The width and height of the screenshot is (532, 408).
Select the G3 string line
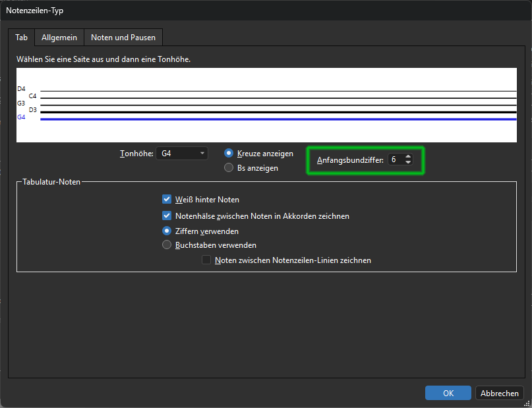pos(278,105)
